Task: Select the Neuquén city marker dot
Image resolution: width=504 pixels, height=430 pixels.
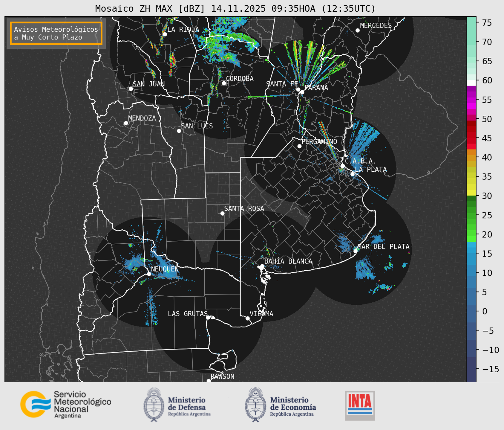Action: (149, 274)
